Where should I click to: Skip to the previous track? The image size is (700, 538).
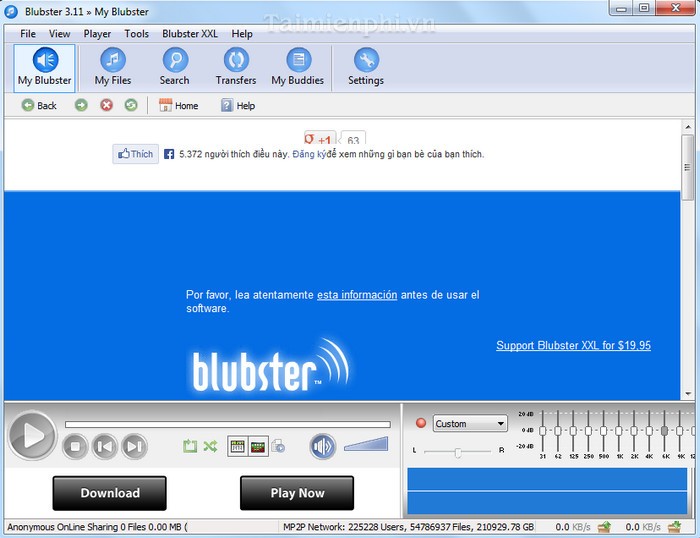click(105, 446)
